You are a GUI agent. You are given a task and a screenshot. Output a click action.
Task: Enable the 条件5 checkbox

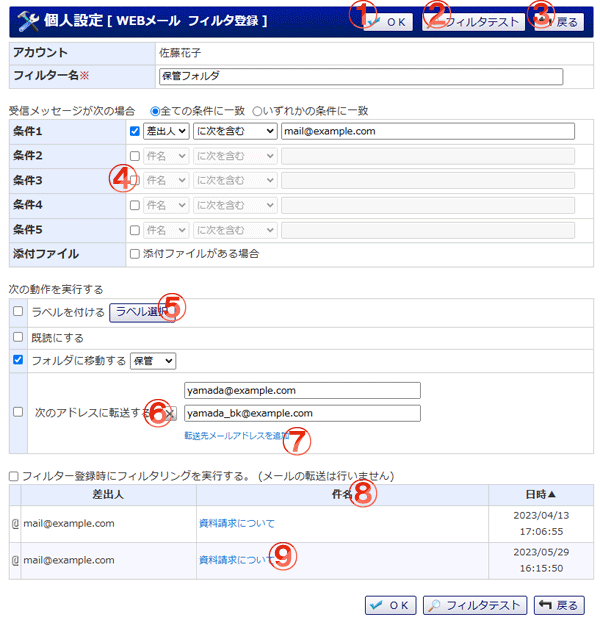(x=134, y=230)
